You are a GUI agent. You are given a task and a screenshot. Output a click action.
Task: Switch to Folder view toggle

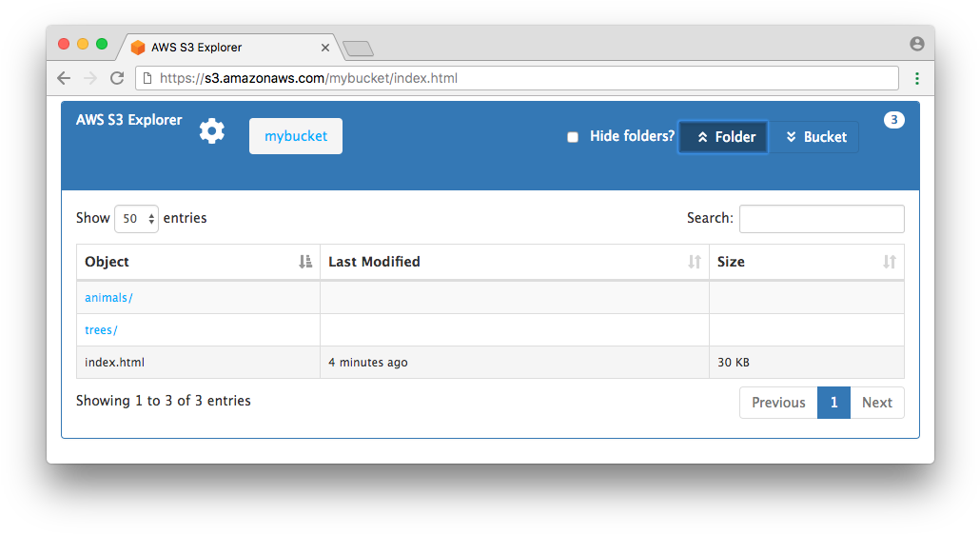724,137
